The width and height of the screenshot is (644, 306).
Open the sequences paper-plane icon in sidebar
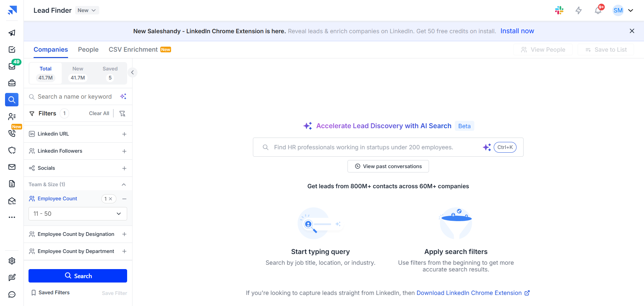click(12, 33)
